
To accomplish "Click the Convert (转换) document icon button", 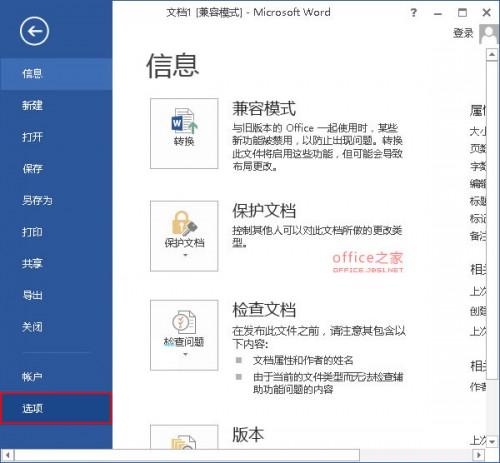I will point(184,133).
